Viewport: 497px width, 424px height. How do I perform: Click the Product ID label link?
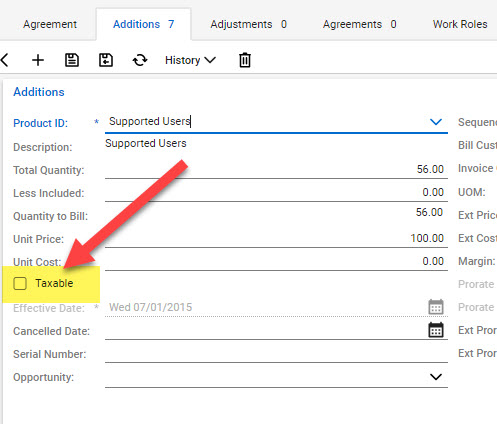click(x=41, y=123)
